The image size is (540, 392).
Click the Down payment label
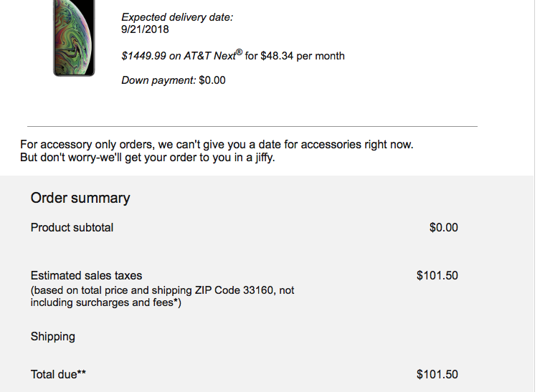(158, 80)
